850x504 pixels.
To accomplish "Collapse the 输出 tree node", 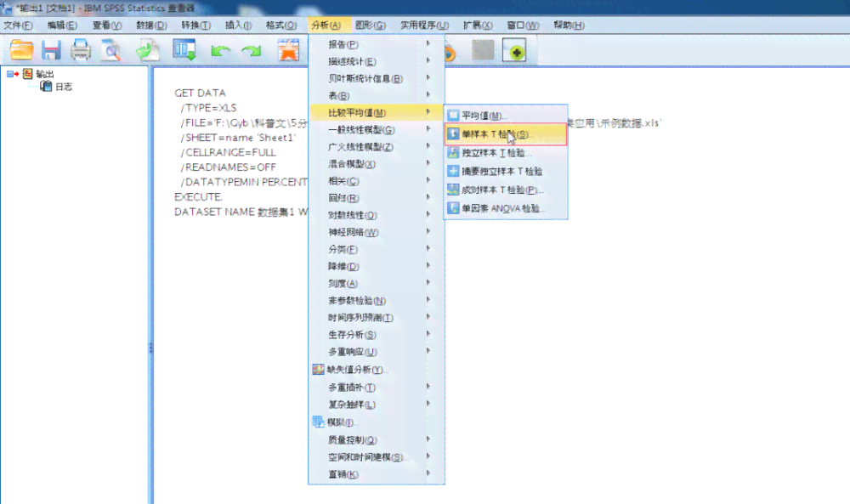I will (x=9, y=74).
